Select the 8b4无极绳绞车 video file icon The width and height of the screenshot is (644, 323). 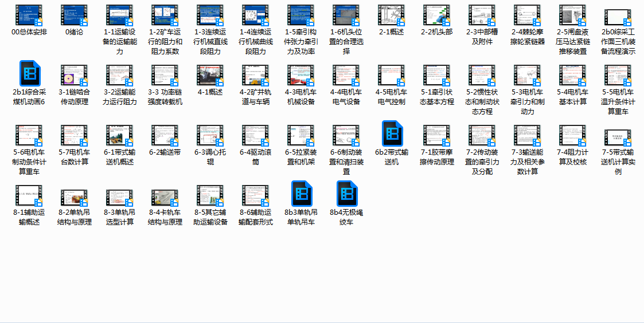point(346,195)
